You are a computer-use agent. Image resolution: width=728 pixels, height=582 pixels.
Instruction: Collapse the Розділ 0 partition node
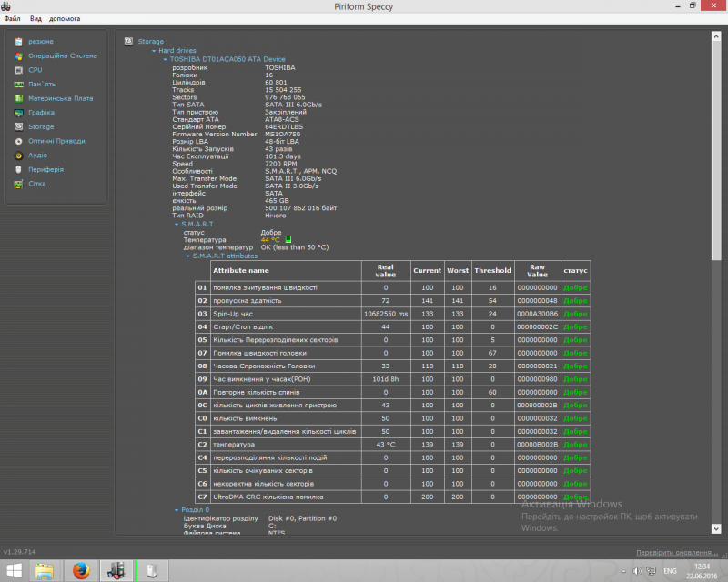[176, 510]
